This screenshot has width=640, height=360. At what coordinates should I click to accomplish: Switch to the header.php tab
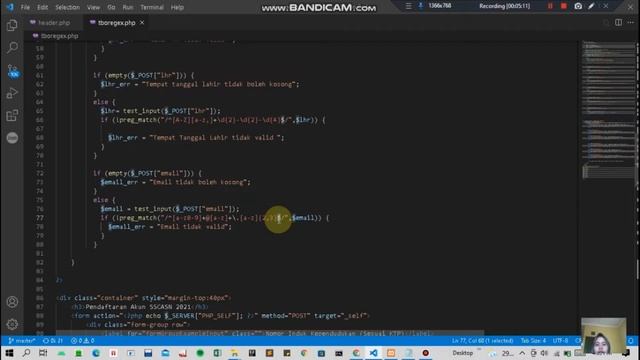click(53, 23)
